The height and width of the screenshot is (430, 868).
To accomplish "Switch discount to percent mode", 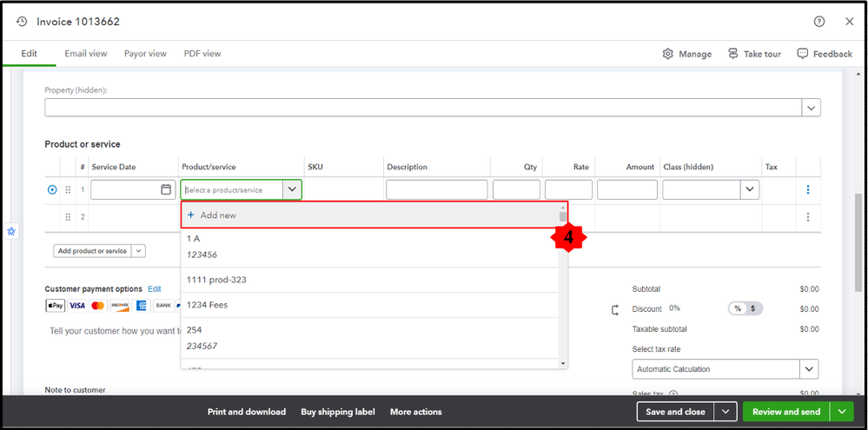I will (x=738, y=308).
